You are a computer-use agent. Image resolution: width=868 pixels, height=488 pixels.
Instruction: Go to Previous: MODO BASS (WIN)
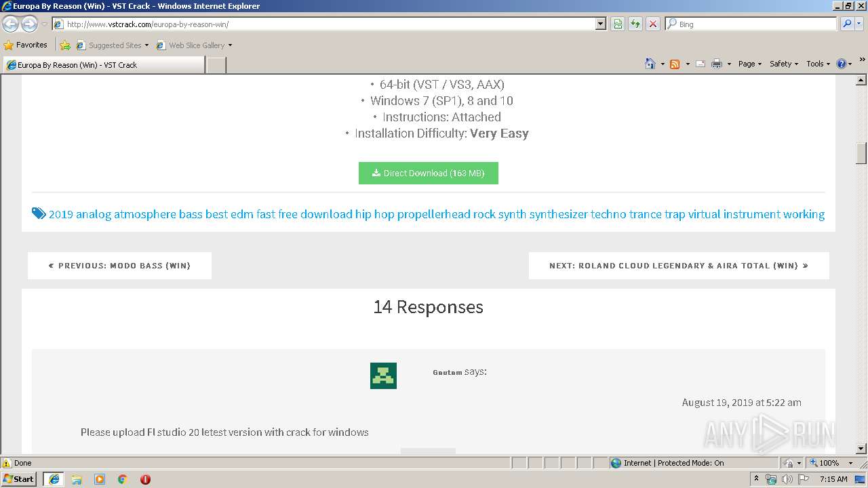(119, 266)
